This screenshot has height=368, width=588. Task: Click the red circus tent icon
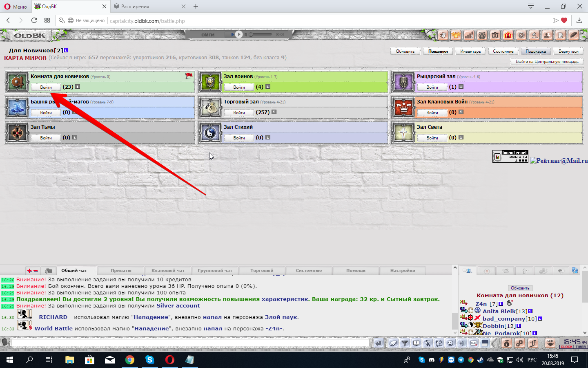coord(508,35)
